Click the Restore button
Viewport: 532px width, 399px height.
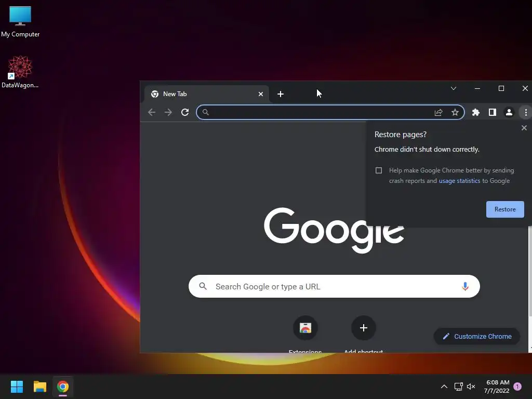(505, 209)
